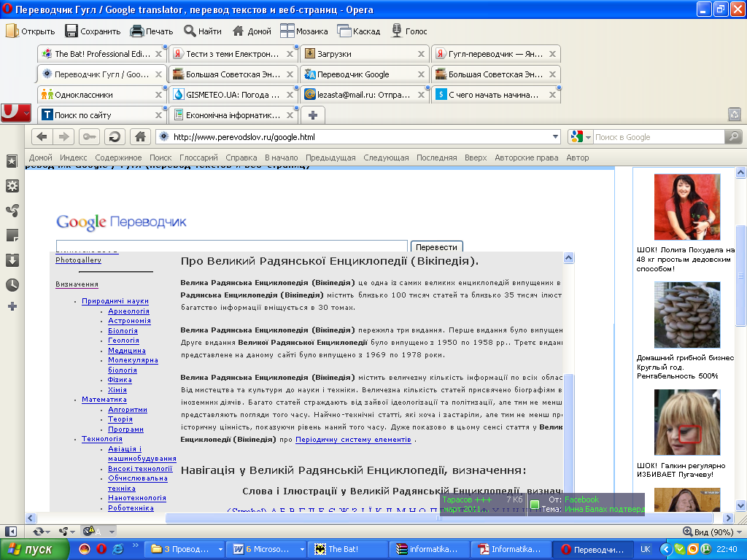Screen dimensions: 747x560
Task: Switch to the Загрузки tab
Action: [365, 54]
